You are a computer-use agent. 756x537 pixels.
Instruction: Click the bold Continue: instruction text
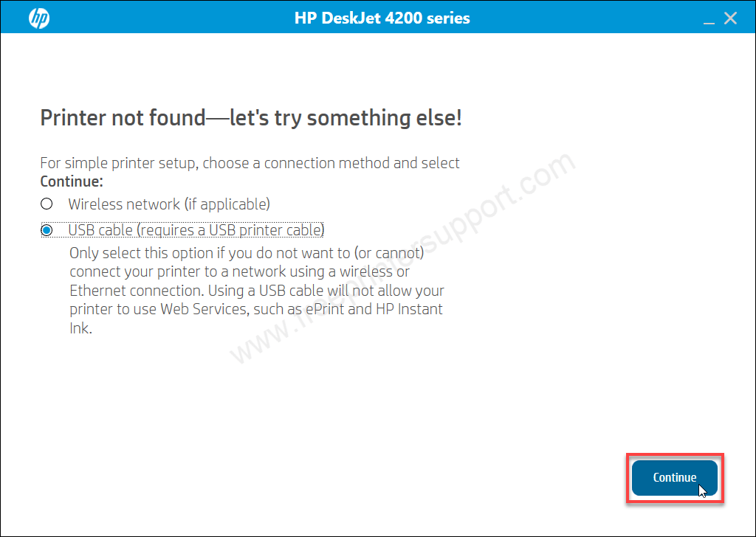[x=72, y=181]
